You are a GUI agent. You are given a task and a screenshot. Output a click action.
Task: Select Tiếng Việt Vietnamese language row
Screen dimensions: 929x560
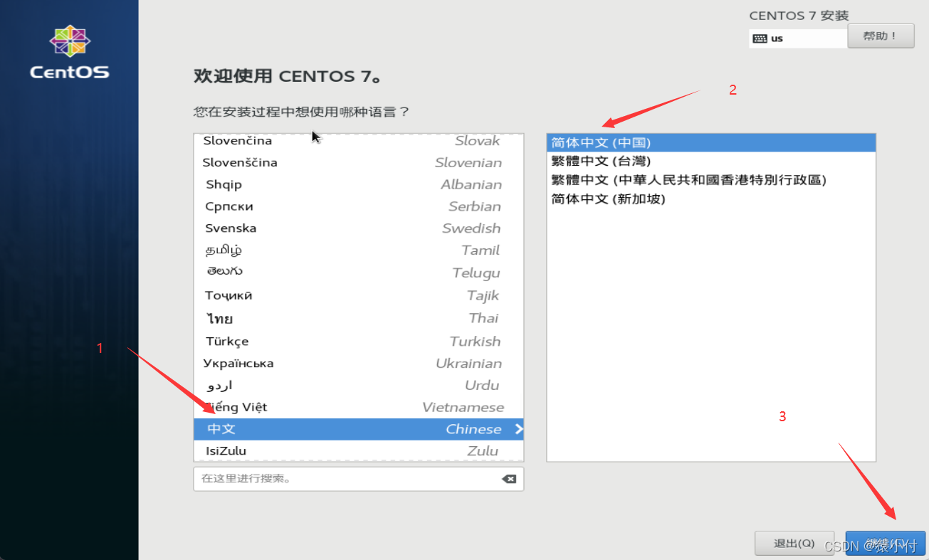(x=359, y=407)
